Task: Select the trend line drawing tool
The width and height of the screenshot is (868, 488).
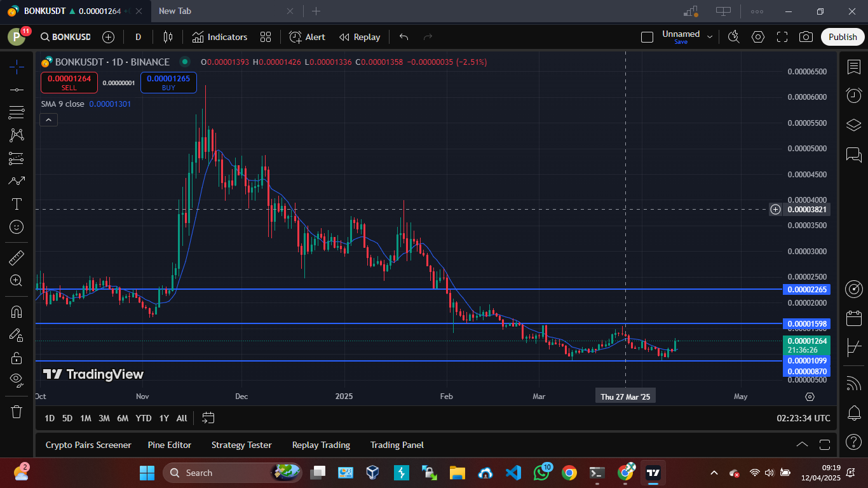Action: tap(17, 90)
